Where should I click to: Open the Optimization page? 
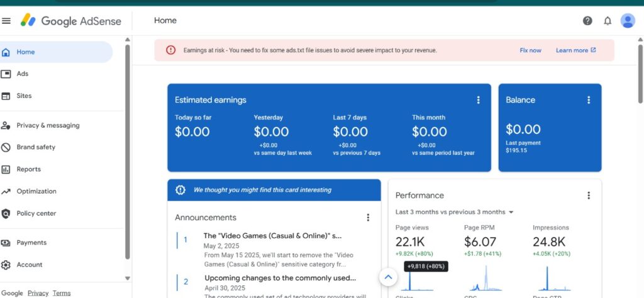pos(36,191)
